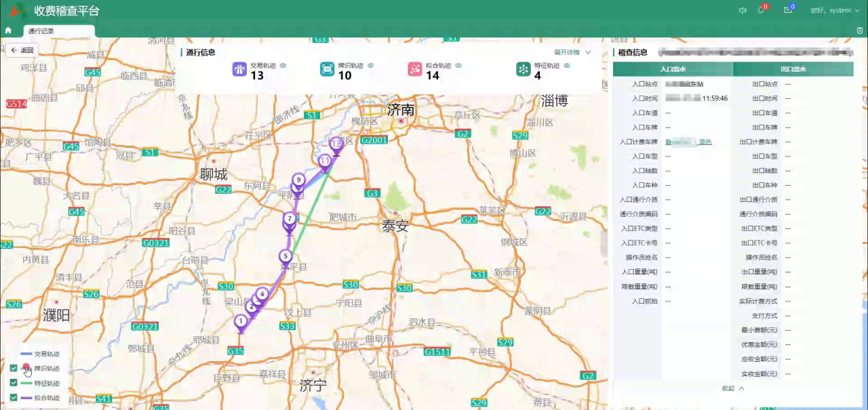The image size is (868, 410).
Task: Click the tab-bar clear icon at far right
Action: (x=860, y=30)
